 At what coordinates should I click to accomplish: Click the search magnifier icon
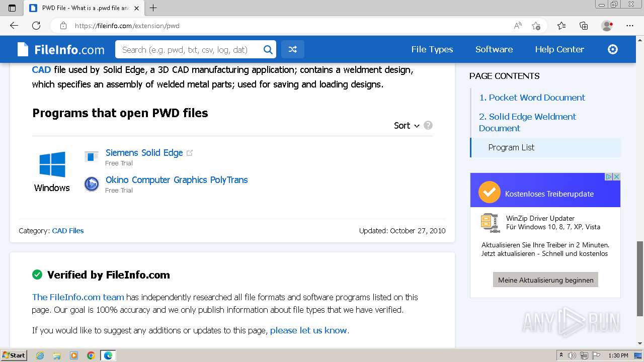[x=268, y=49]
